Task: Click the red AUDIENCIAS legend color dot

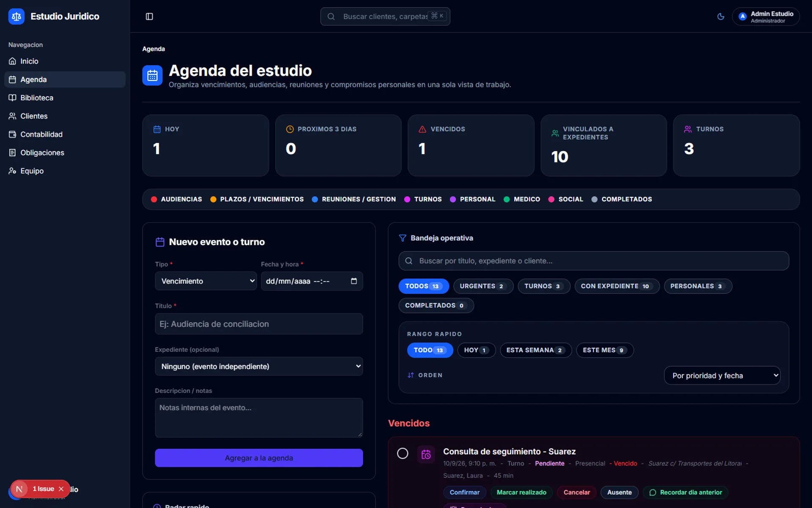Action: click(x=154, y=199)
